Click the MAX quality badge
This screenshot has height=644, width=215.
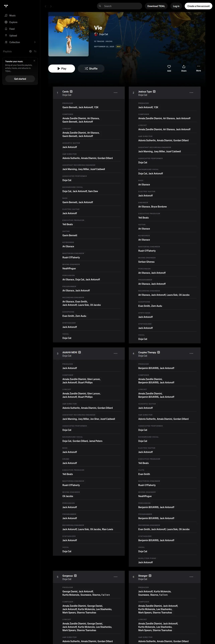click(x=119, y=46)
